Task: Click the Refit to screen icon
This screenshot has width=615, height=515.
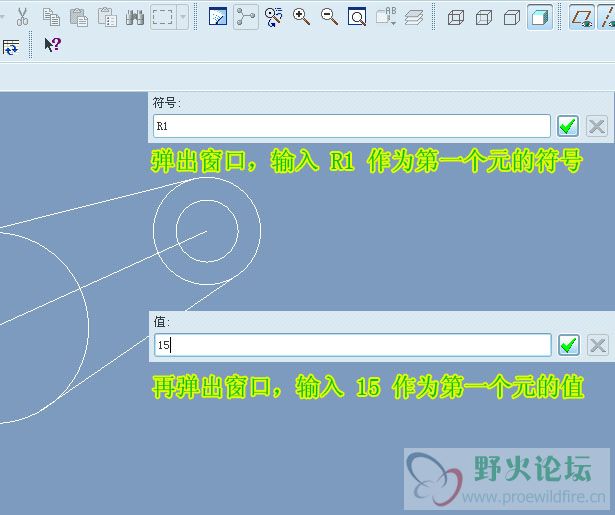Action: point(357,17)
